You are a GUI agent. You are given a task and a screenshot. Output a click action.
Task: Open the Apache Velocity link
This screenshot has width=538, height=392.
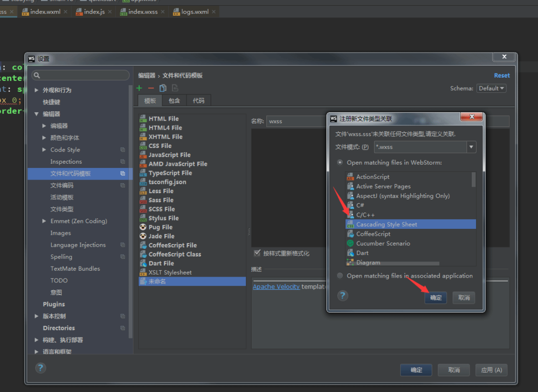(276, 287)
